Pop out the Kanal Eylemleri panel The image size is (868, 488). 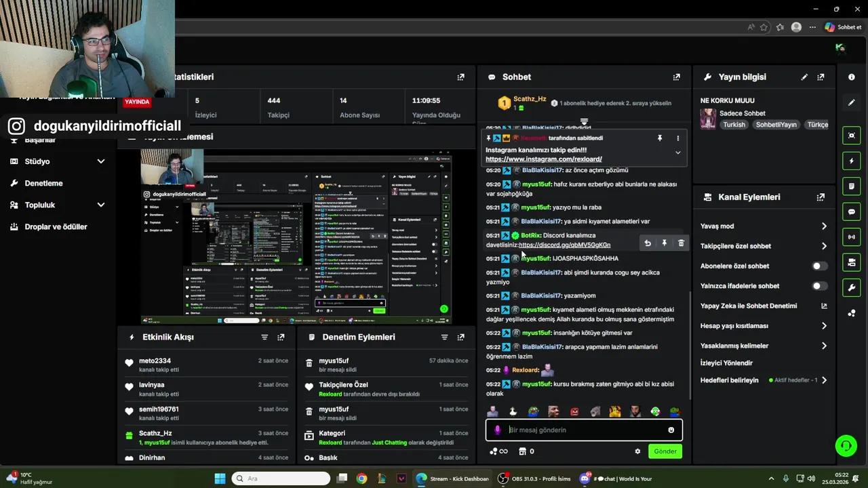coord(821,197)
